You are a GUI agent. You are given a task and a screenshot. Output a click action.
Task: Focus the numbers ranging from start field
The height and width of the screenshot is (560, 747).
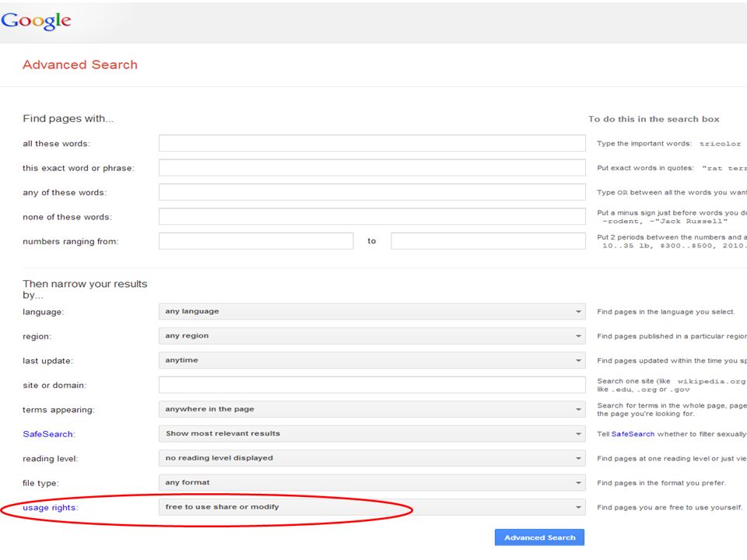tap(256, 241)
